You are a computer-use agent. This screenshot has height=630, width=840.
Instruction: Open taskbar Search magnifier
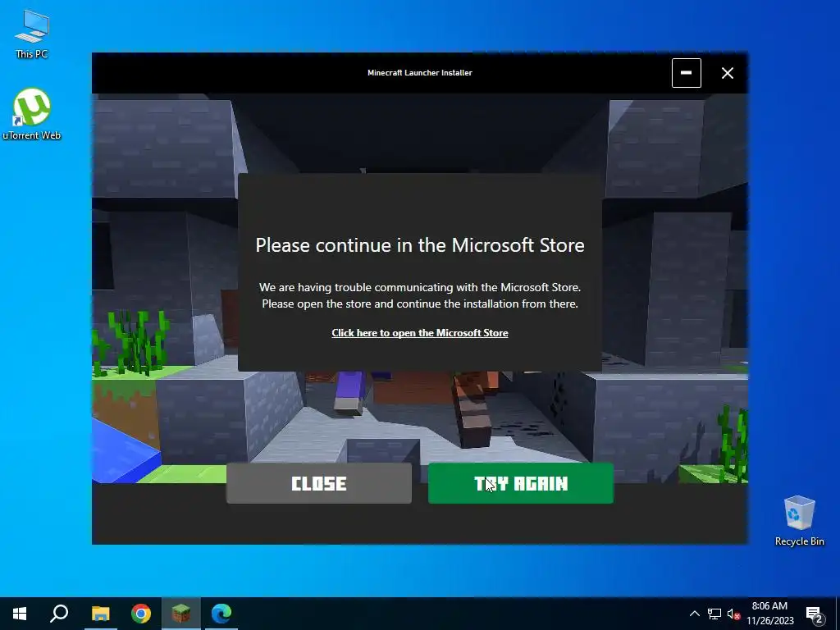click(x=59, y=614)
